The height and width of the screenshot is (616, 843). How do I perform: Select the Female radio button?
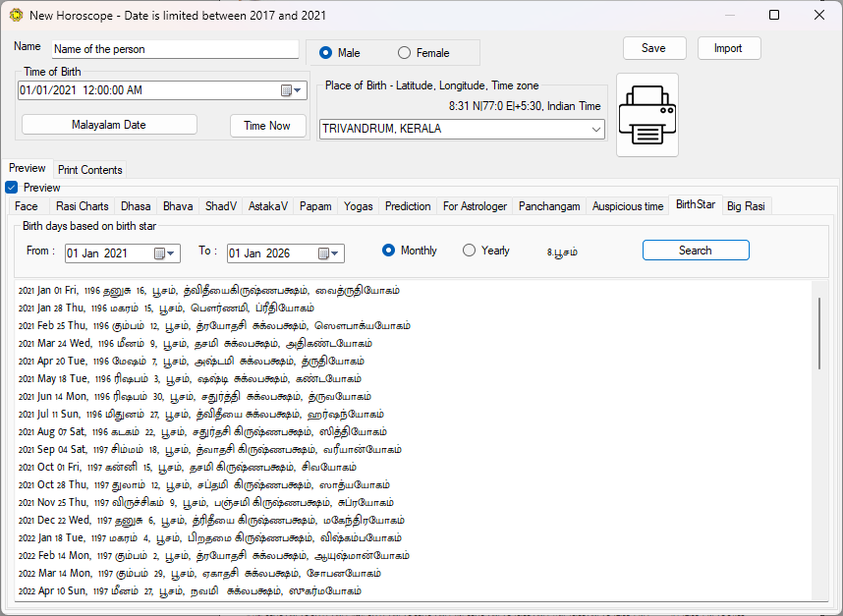coord(404,53)
